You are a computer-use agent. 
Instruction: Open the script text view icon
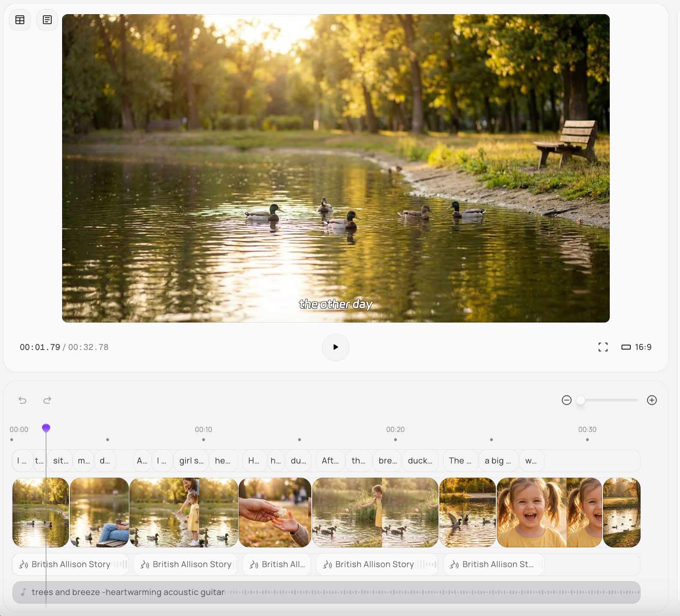47,20
